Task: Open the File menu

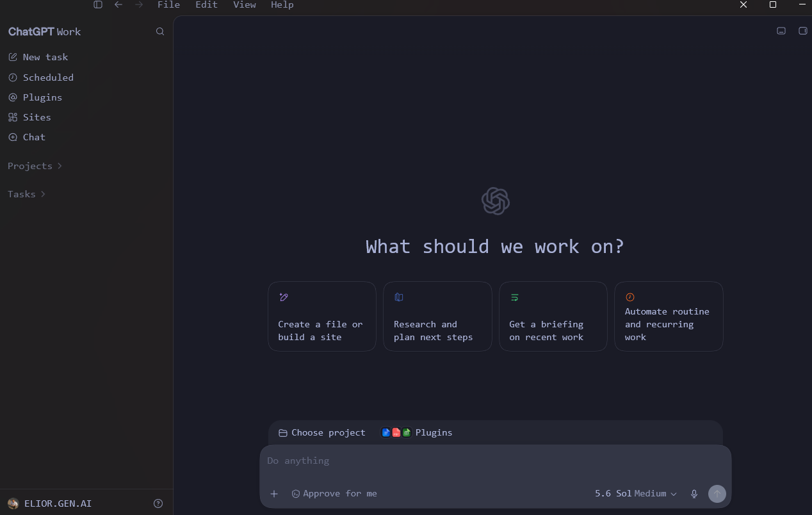Action: coord(168,4)
